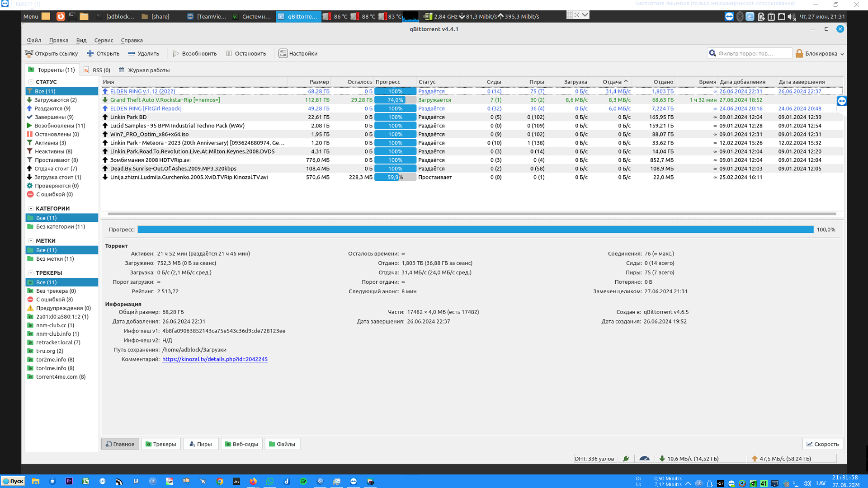This screenshot has height=488, width=868.
Task: Open the Вид menu
Action: click(x=81, y=40)
